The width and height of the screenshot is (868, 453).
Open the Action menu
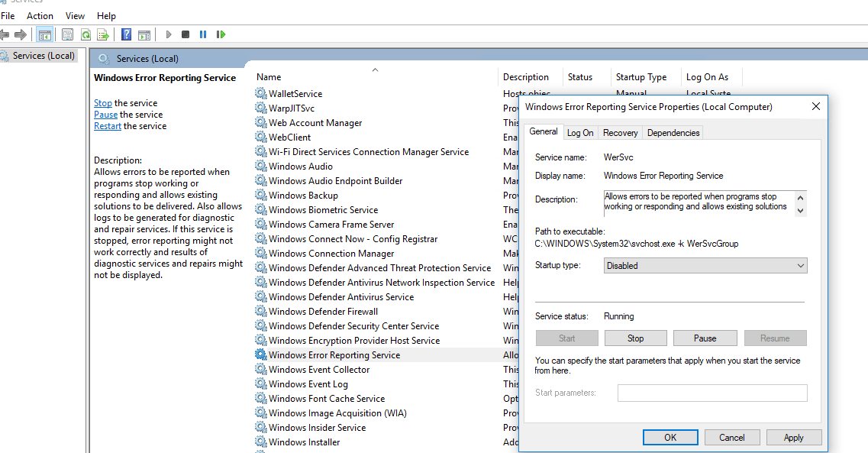pos(40,16)
